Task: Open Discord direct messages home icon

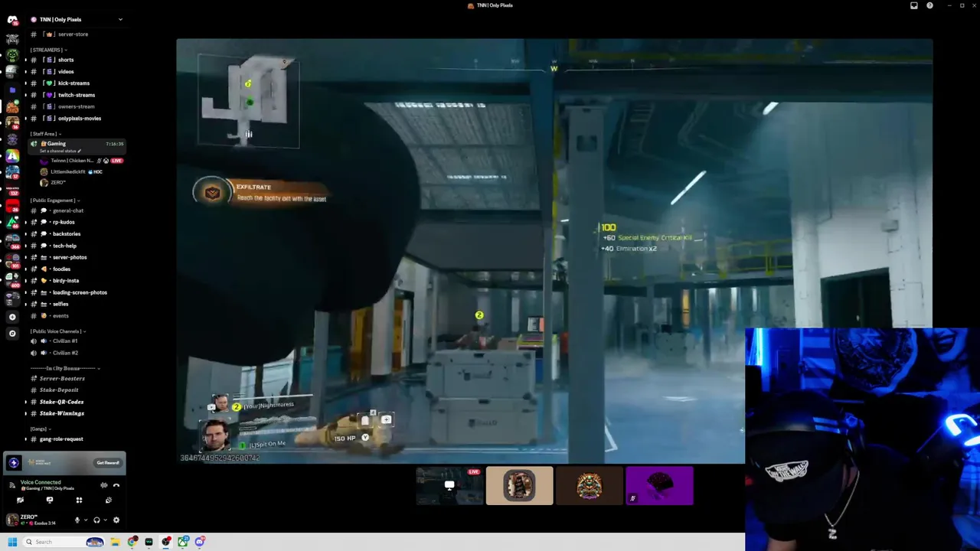Action: pyautogui.click(x=11, y=20)
